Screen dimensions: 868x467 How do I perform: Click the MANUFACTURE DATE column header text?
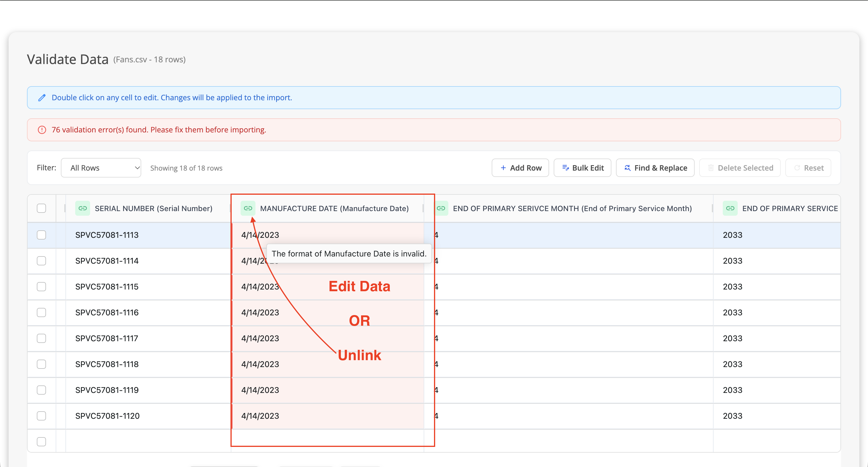334,209
